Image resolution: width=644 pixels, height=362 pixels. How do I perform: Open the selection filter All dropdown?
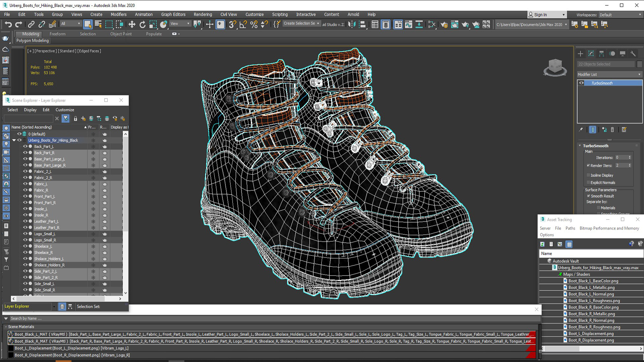tap(70, 24)
